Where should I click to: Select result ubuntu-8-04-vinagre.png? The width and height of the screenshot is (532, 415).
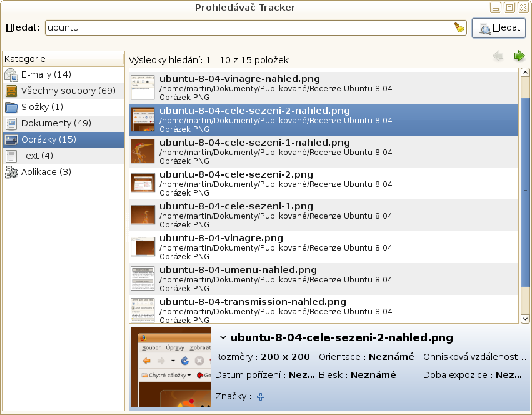click(324, 247)
